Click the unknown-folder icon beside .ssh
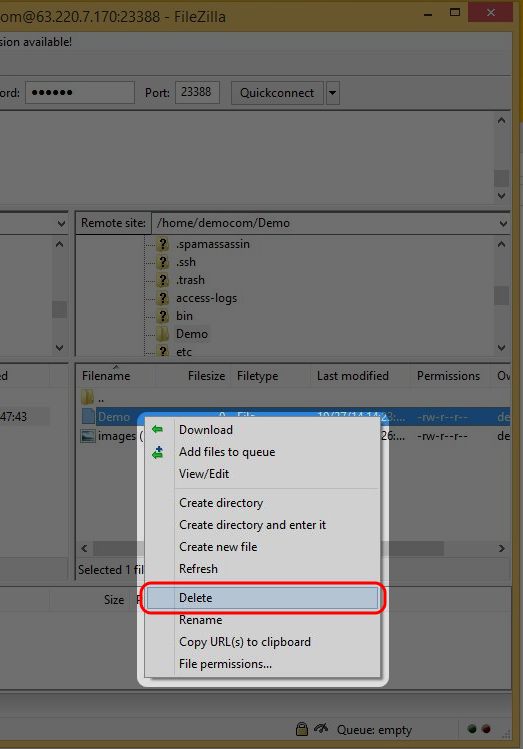Screen dimensions: 523x749 [x=163, y=262]
